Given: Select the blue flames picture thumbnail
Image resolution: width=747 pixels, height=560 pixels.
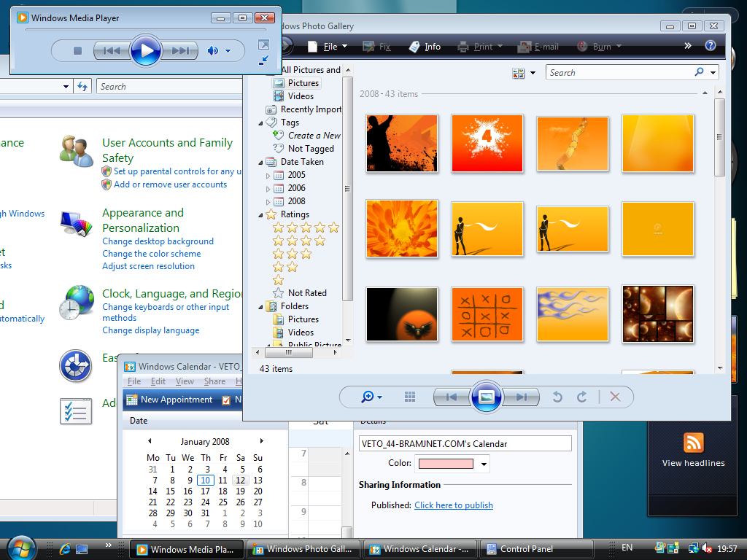Looking at the screenshot, I should [572, 314].
